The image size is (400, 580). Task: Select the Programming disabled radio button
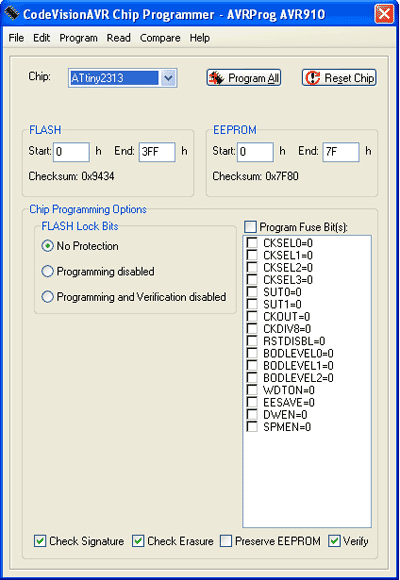click(x=47, y=271)
